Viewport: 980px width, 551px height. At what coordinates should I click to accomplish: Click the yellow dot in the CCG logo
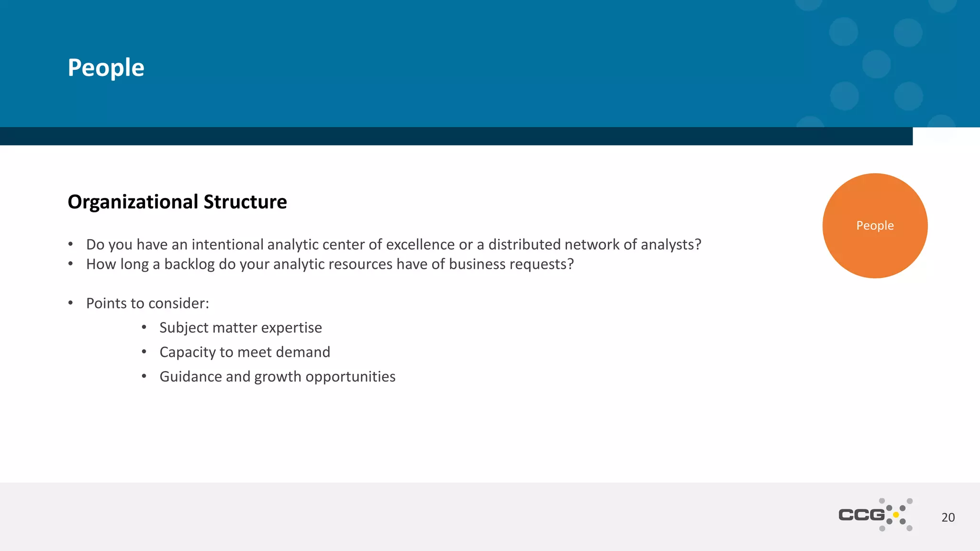click(x=896, y=515)
